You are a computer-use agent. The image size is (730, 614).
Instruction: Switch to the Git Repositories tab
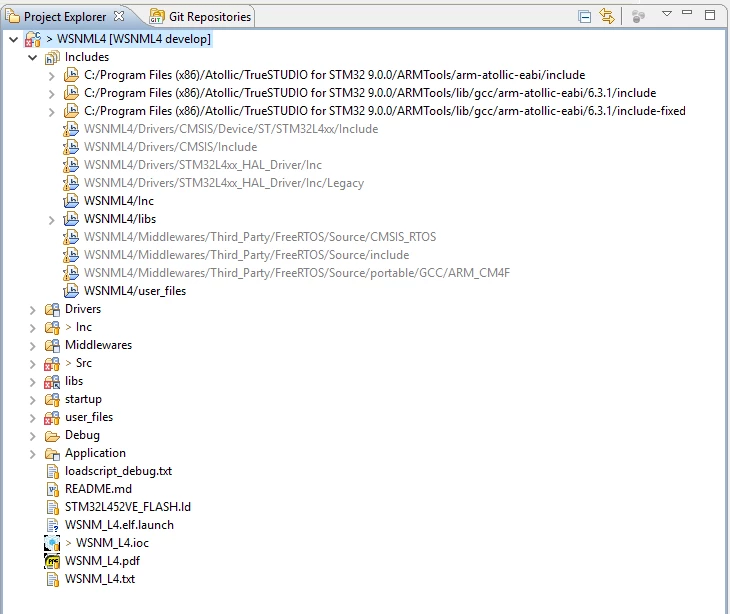[x=201, y=17]
